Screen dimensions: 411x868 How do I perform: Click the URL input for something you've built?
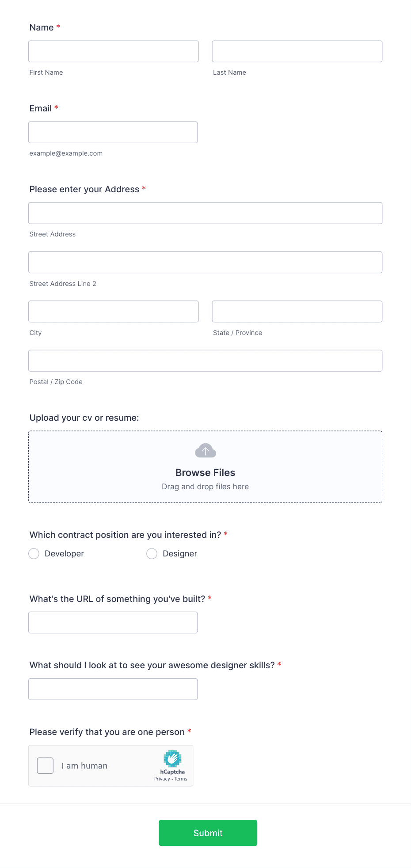click(113, 622)
